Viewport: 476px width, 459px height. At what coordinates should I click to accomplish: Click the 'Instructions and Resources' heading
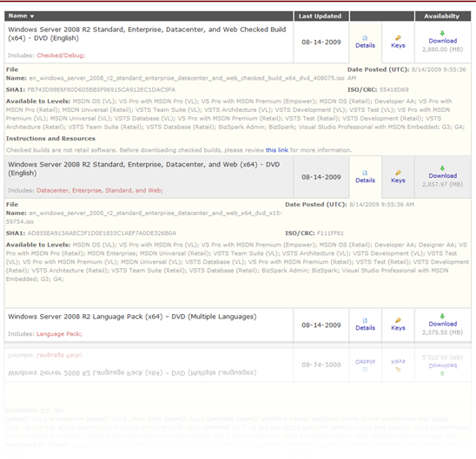pos(50,139)
